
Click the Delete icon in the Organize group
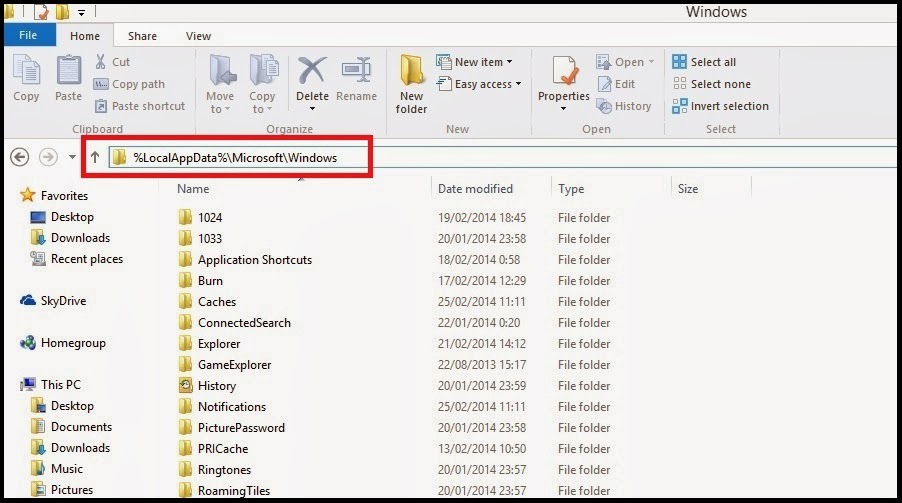tap(312, 71)
